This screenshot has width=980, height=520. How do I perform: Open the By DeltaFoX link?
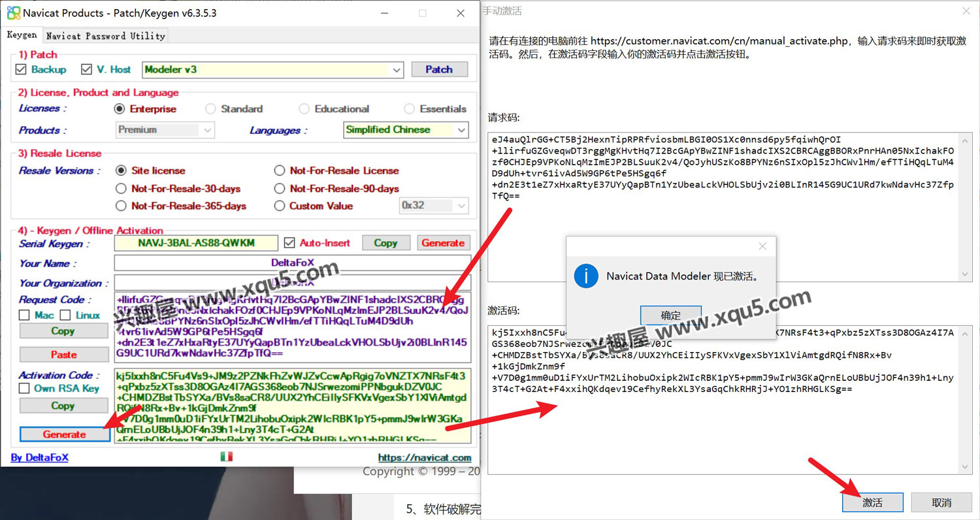(40, 457)
